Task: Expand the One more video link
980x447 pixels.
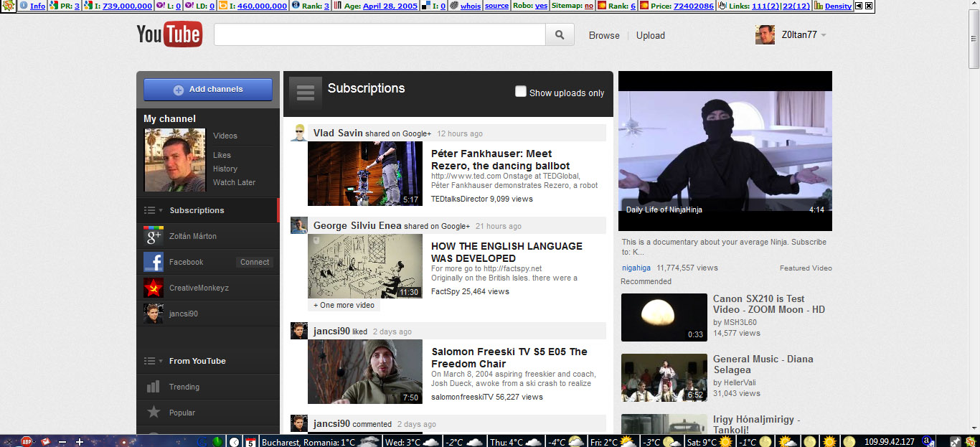Action: pyautogui.click(x=344, y=305)
